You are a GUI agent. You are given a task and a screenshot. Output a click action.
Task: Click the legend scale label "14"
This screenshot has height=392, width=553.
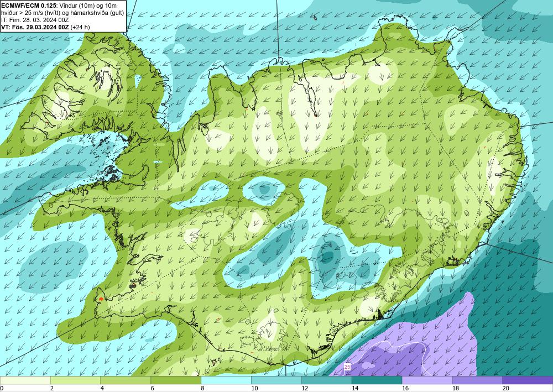[x=355, y=389]
